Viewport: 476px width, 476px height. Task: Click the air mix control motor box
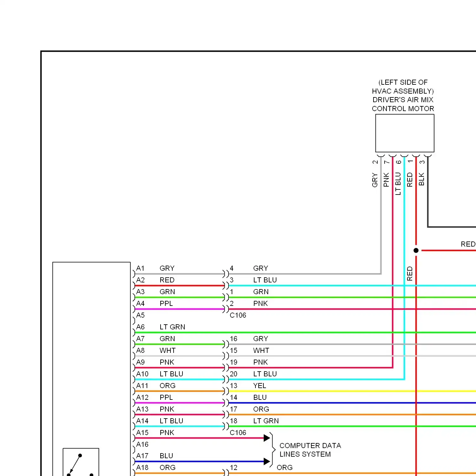(405, 133)
